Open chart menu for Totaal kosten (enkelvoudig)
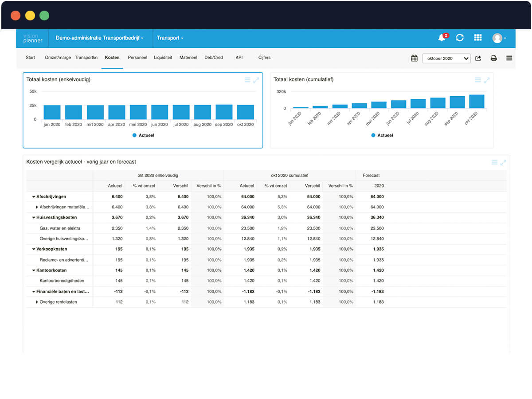The width and height of the screenshot is (532, 399). [x=247, y=80]
